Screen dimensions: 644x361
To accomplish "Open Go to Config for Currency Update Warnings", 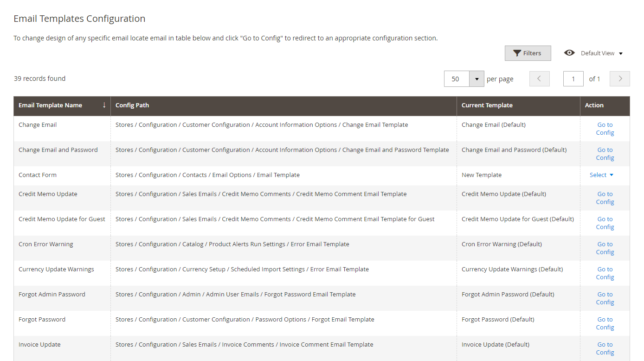I will coord(605,273).
